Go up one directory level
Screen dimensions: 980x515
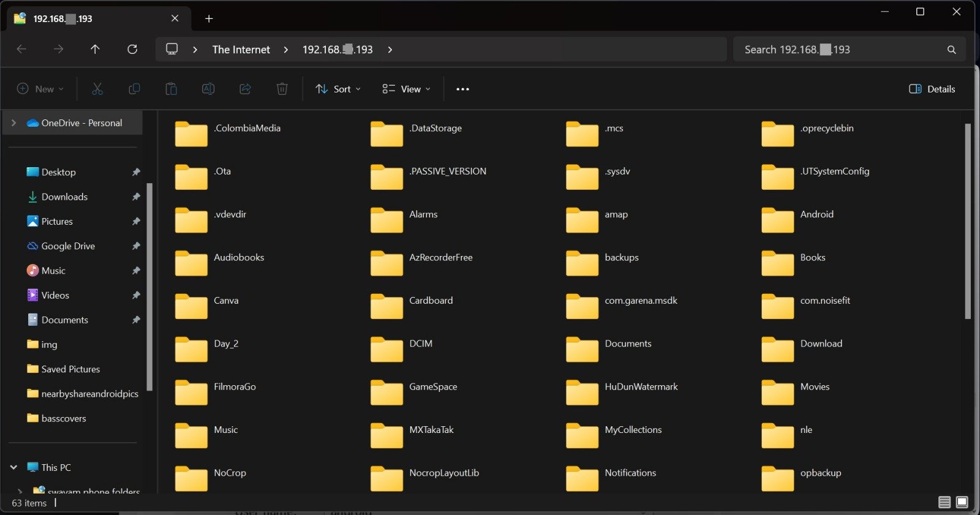point(95,49)
